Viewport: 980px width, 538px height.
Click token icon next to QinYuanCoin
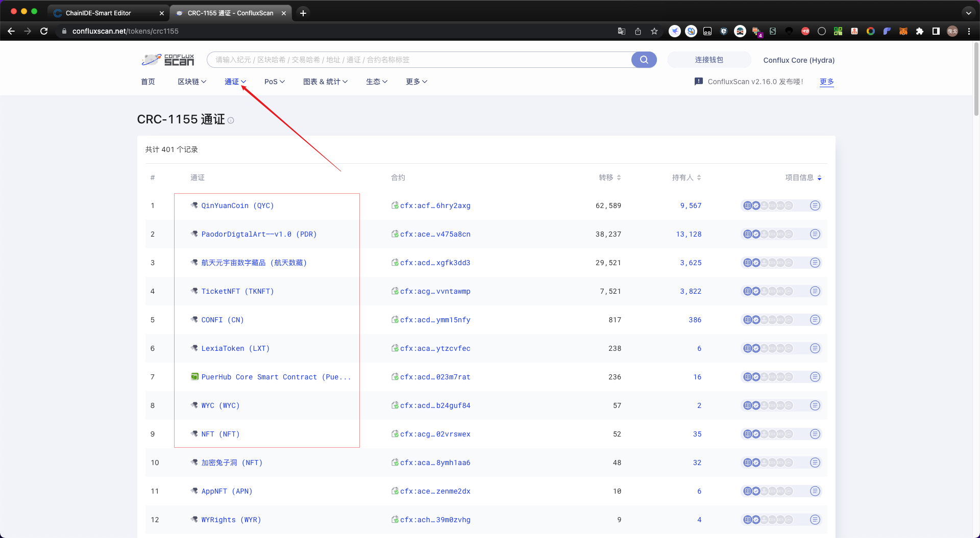tap(194, 206)
